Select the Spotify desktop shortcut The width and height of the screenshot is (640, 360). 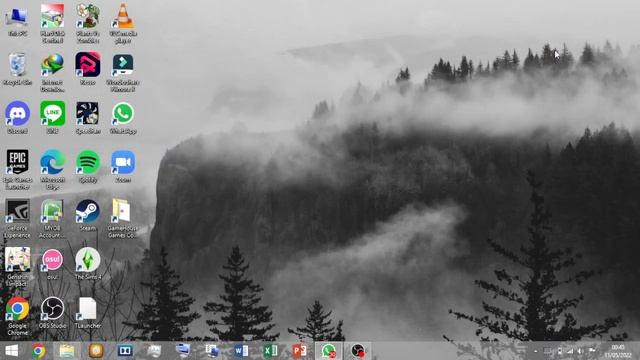(88, 167)
